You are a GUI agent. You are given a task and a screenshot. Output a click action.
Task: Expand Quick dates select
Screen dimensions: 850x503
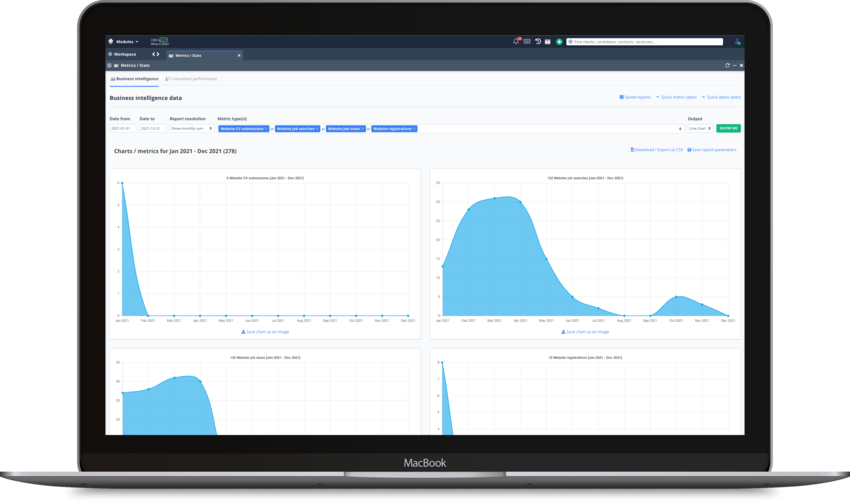pos(721,97)
